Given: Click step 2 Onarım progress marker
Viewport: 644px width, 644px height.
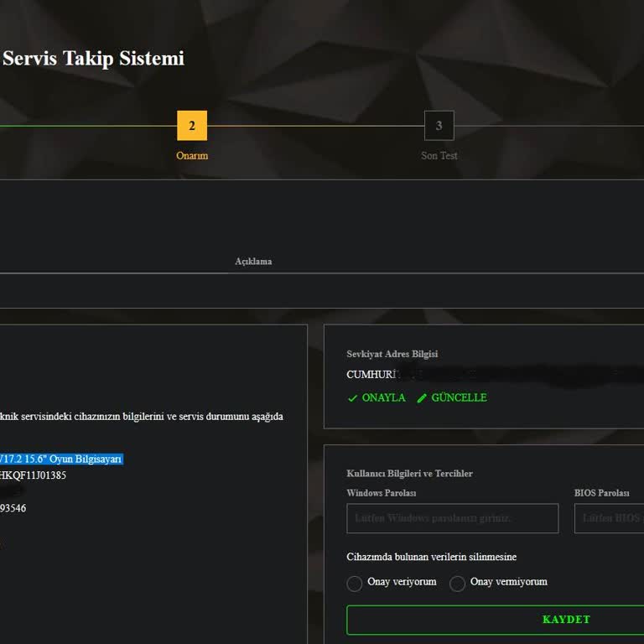Looking at the screenshot, I should (192, 125).
